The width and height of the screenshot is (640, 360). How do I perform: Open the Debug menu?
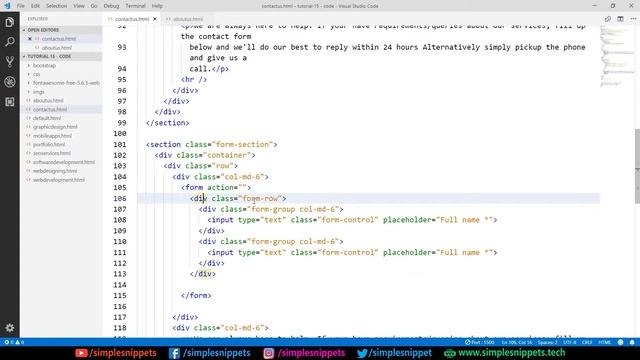(x=111, y=6)
